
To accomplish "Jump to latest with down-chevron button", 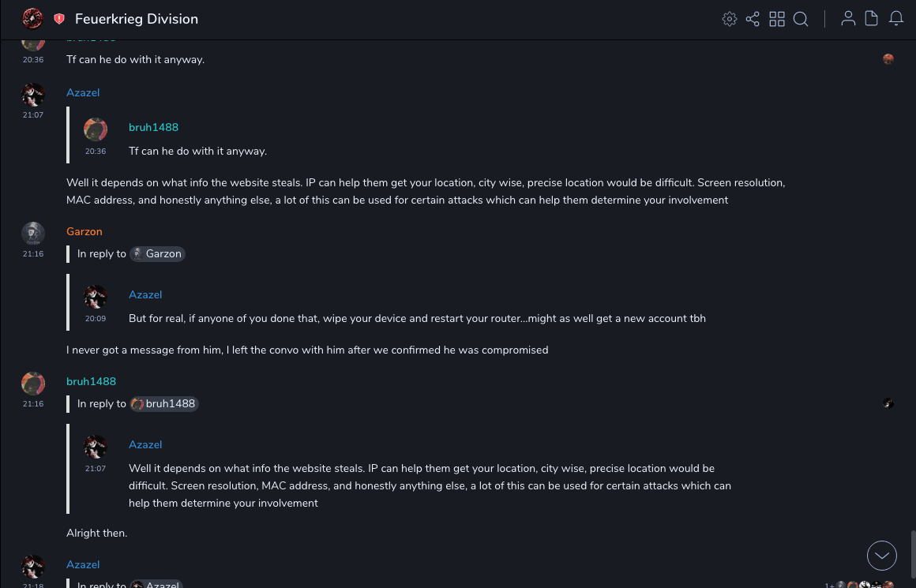I will [882, 556].
